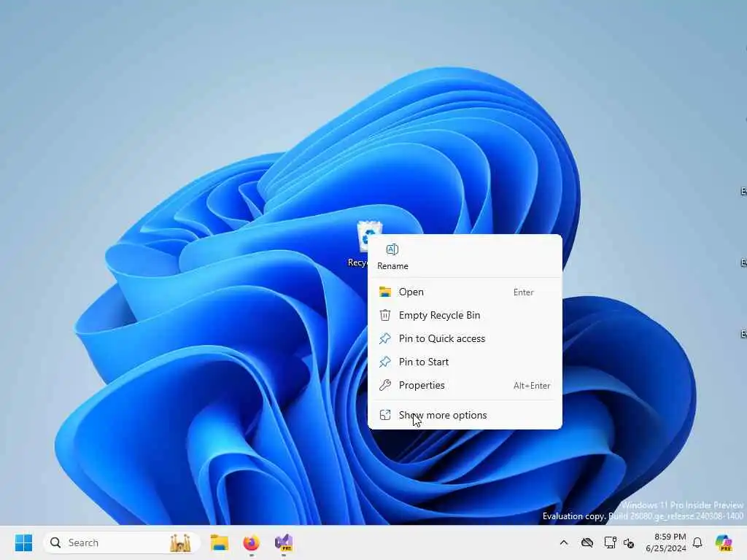
Task: Open the clock and date flyout
Action: click(x=666, y=542)
